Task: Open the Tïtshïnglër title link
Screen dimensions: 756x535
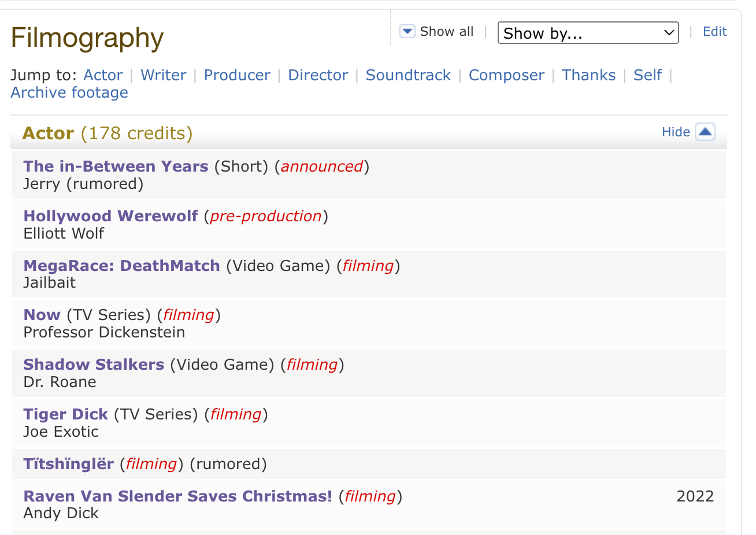Action: point(68,464)
